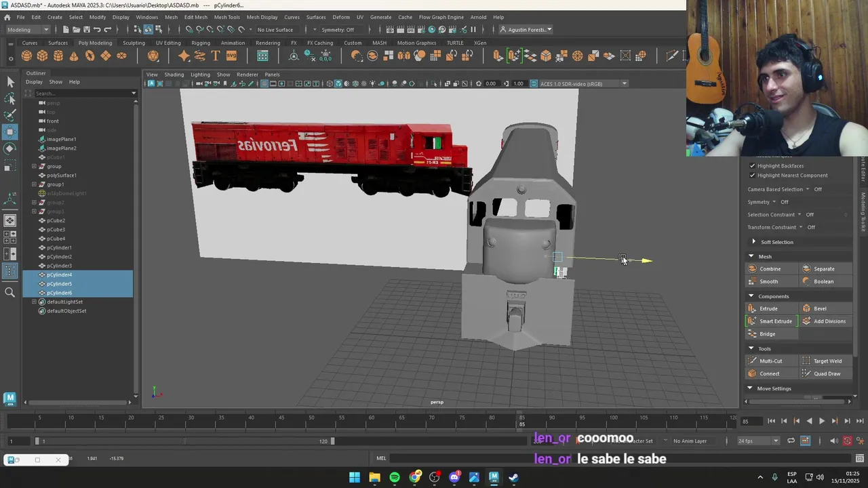The image size is (868, 488).
Task: Open the Transform Constraint dropdown
Action: (801, 228)
